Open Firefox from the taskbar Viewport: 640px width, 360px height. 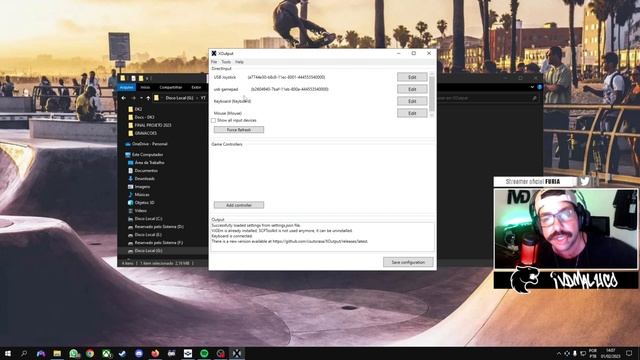coord(155,353)
